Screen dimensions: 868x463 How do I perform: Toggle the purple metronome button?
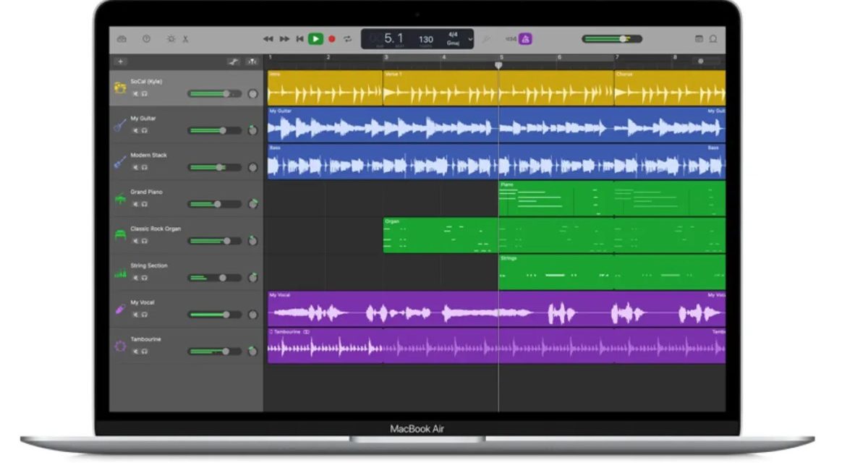click(x=526, y=39)
